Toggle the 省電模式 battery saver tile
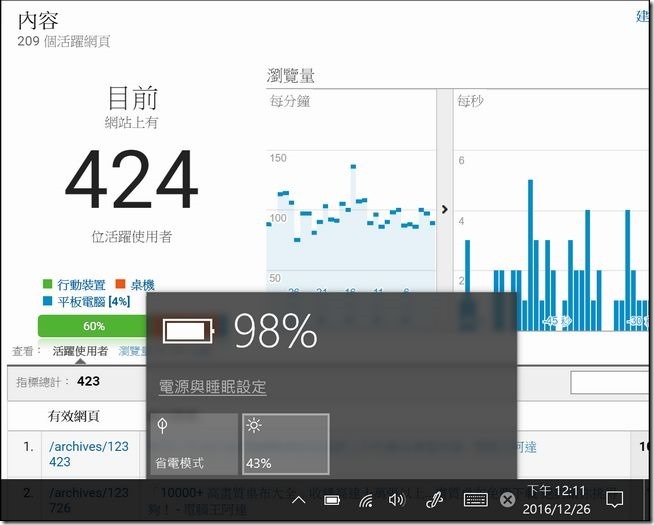This screenshot has width=654, height=525. pyautogui.click(x=194, y=444)
